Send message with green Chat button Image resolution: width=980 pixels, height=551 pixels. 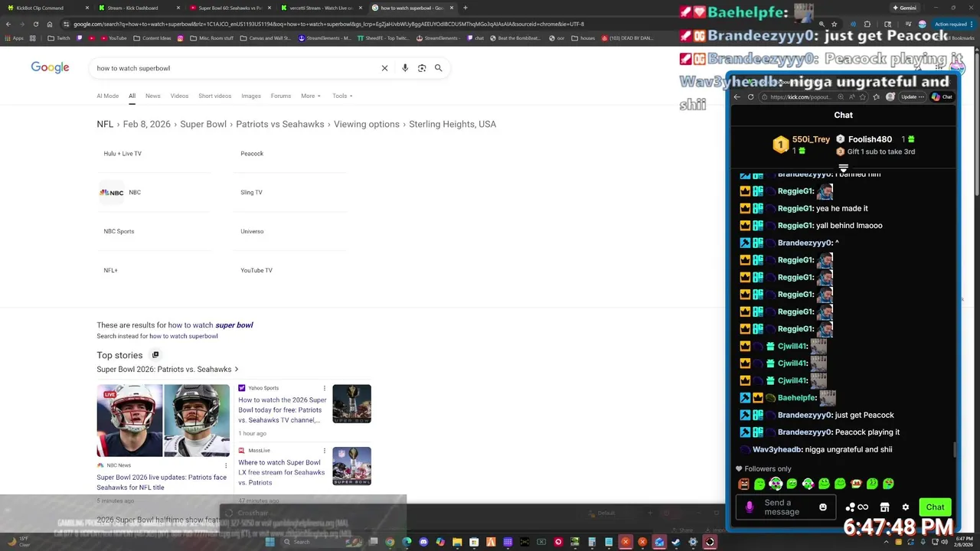click(x=935, y=507)
